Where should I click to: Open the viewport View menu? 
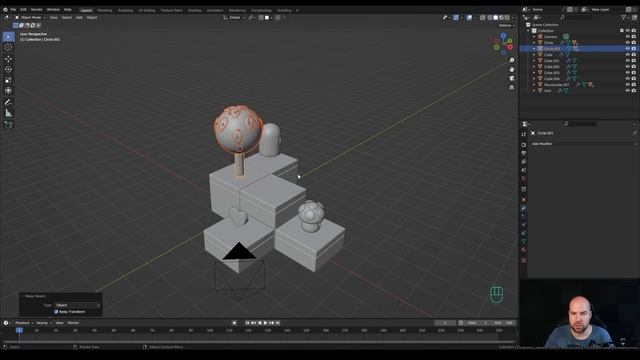click(x=53, y=18)
